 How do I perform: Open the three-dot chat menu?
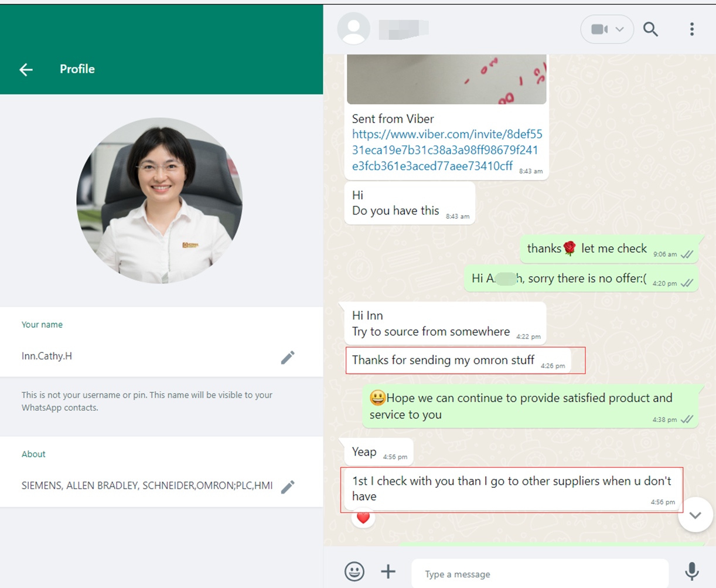click(691, 29)
